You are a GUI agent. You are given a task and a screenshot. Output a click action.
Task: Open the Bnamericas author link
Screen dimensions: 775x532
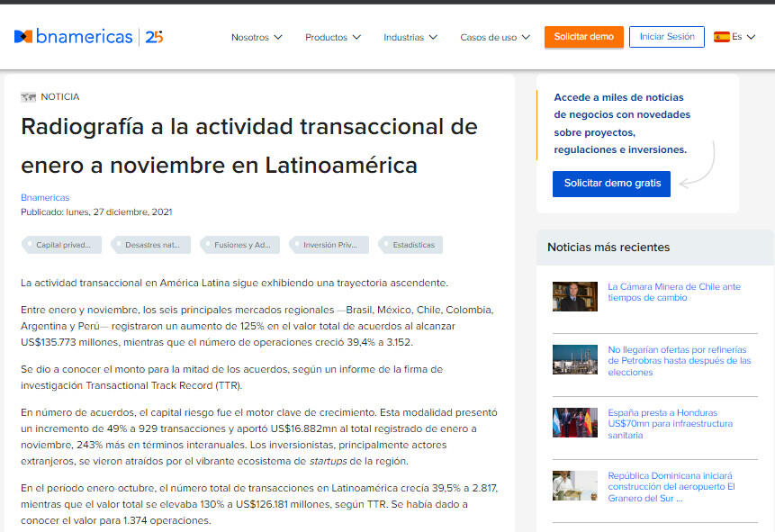tap(45, 197)
